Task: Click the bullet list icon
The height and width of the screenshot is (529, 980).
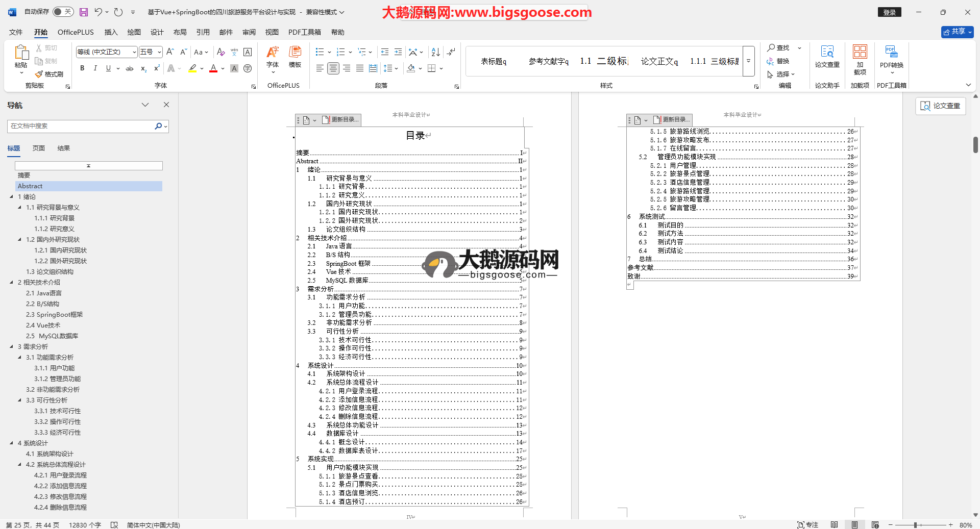Action: (x=320, y=52)
